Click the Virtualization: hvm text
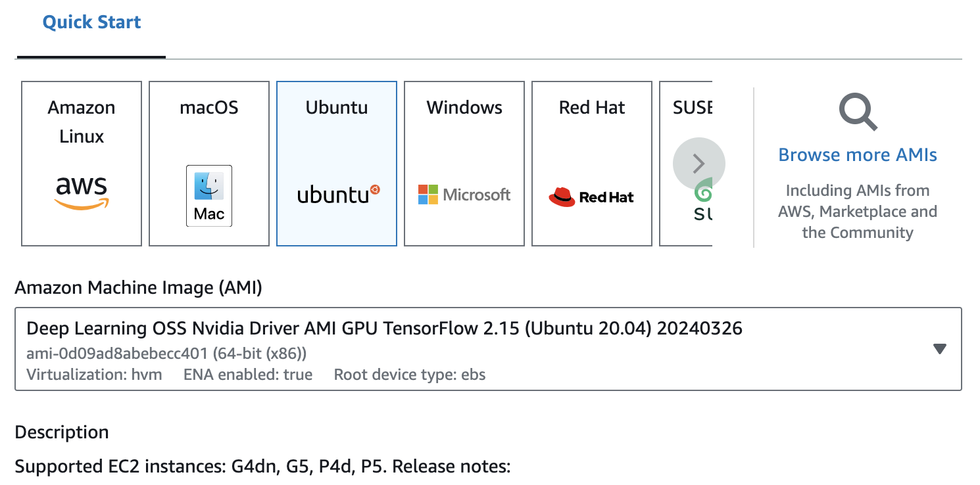This screenshot has height=485, width=980. (94, 375)
